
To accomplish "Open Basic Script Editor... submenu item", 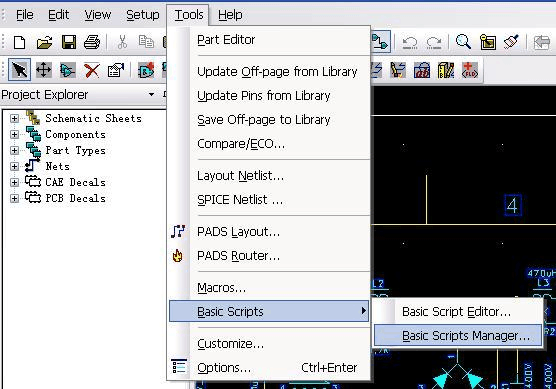I will tap(458, 312).
